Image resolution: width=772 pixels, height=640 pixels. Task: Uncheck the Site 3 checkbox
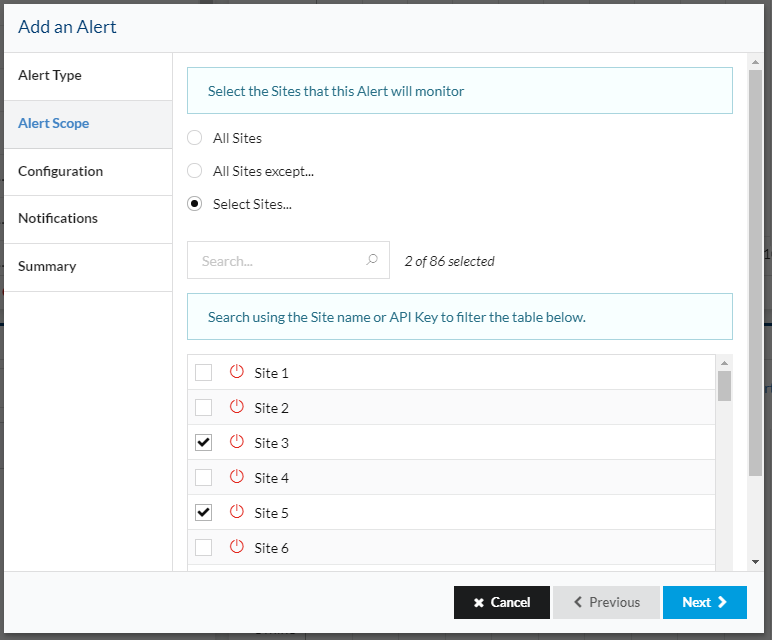(203, 443)
